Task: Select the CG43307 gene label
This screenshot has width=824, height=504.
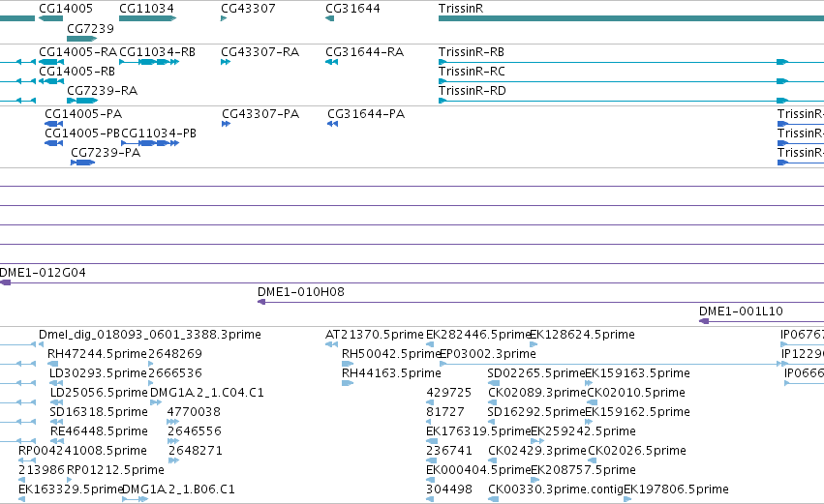Action: 248,9
